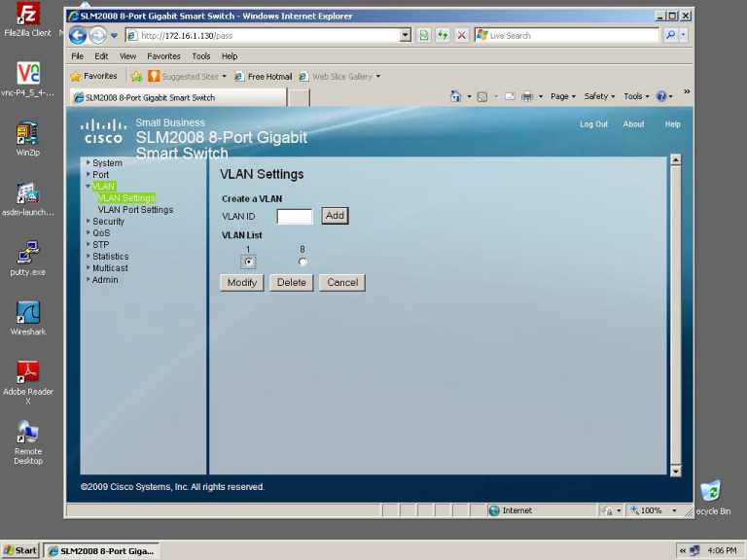
Task: Click the VLAN ID input field
Action: 295,216
